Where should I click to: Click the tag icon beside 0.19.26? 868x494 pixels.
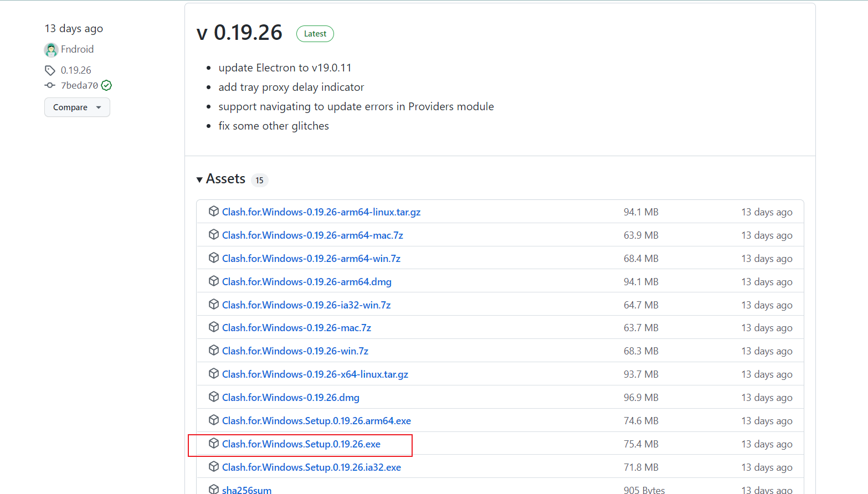tap(50, 70)
